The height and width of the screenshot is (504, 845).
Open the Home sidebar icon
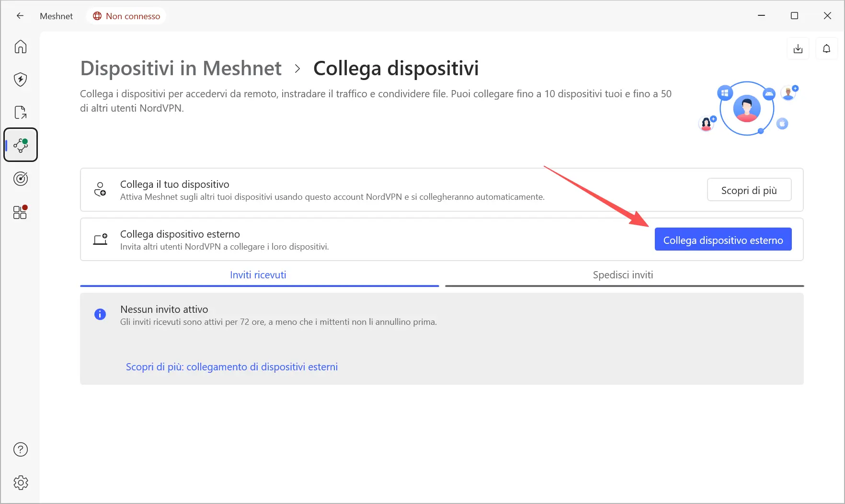pyautogui.click(x=21, y=47)
